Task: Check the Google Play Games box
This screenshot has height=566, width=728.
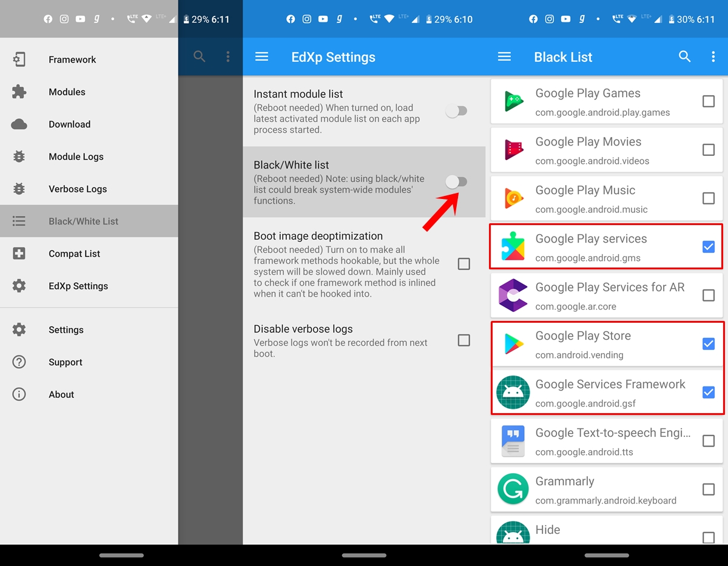Action: [x=708, y=101]
